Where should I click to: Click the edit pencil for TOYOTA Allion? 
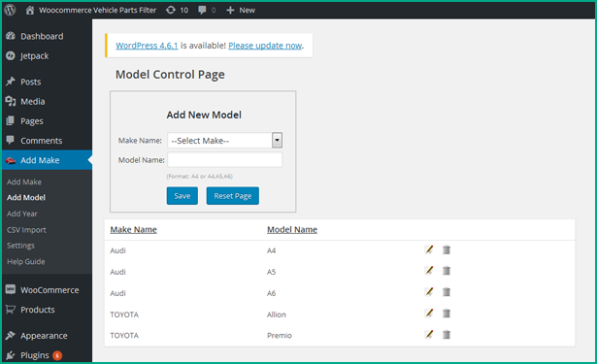(429, 314)
